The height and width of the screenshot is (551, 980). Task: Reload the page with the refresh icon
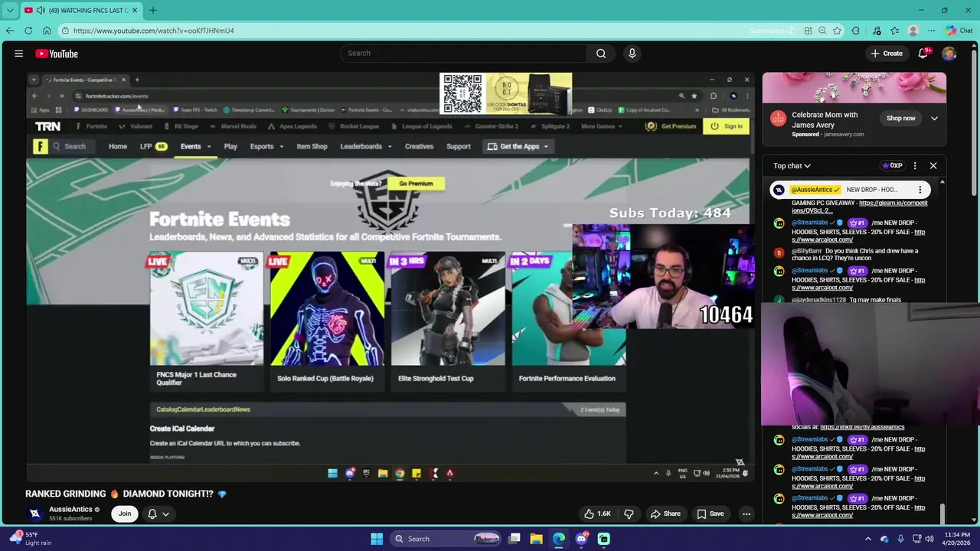coord(28,31)
